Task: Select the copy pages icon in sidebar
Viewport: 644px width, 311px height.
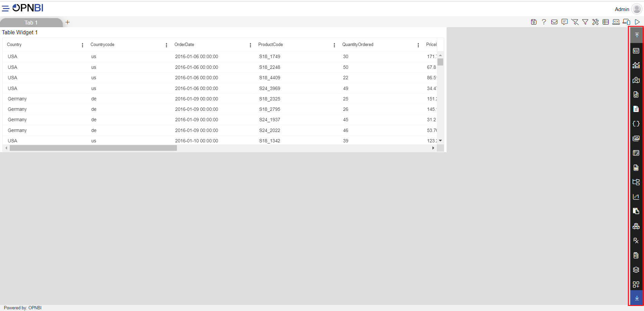Action: coord(636,211)
